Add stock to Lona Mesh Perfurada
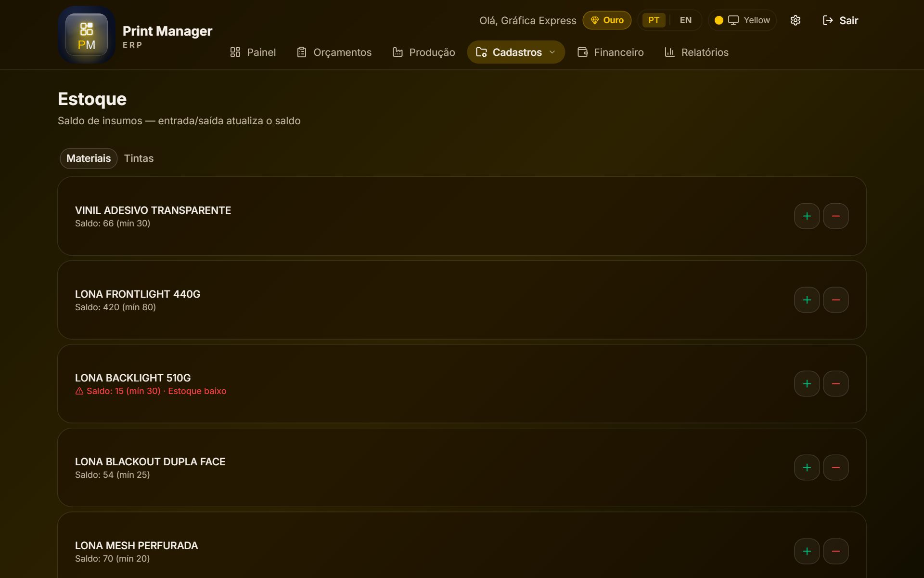The width and height of the screenshot is (924, 578). point(807,552)
